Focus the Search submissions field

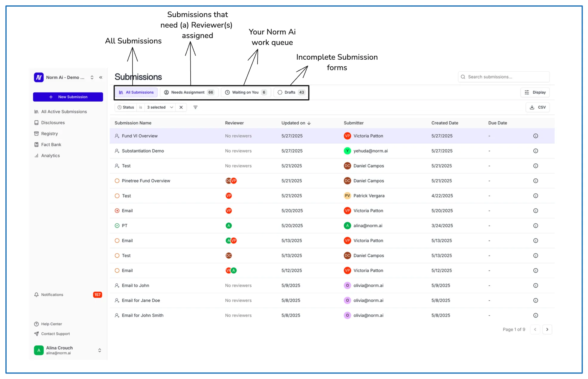(x=504, y=77)
